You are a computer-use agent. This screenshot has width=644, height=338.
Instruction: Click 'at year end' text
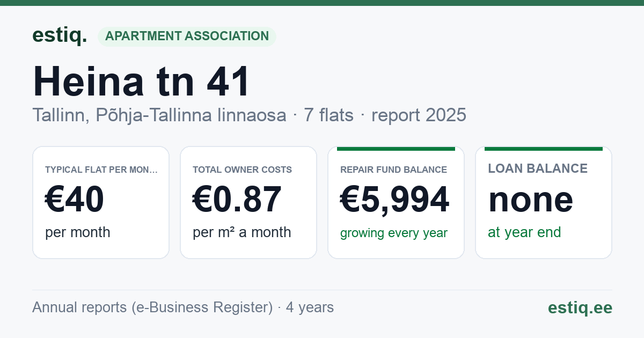coord(524,232)
